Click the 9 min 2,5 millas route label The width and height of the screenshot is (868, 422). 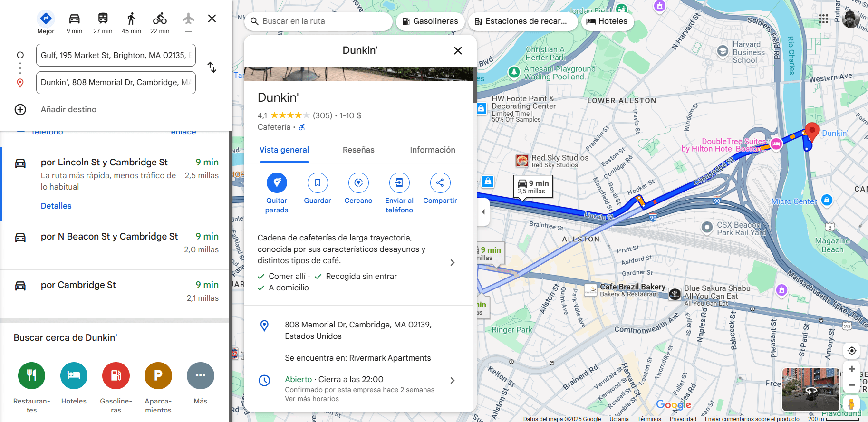click(533, 187)
